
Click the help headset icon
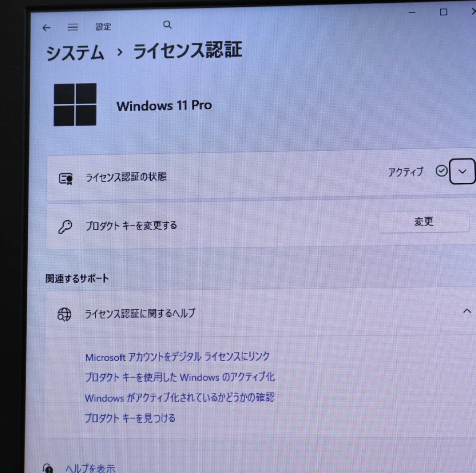48,468
